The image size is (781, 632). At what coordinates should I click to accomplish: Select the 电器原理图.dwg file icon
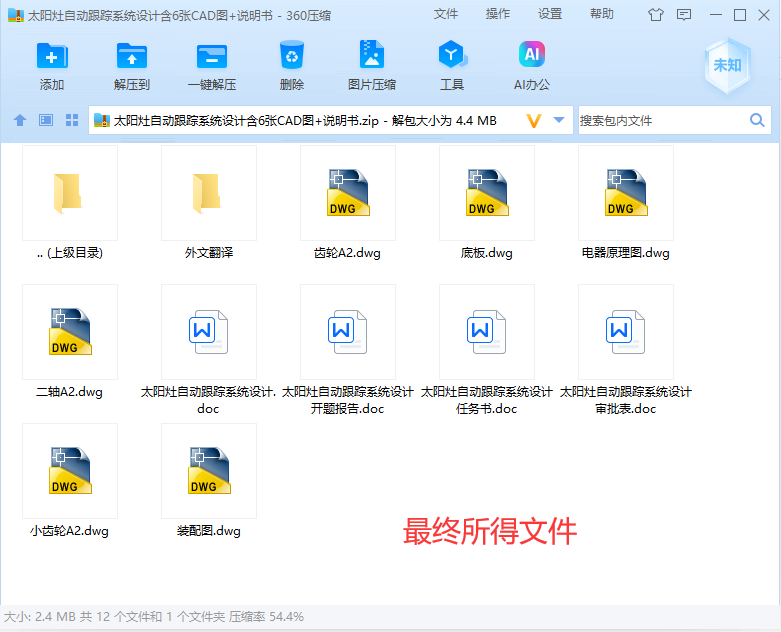(x=626, y=193)
